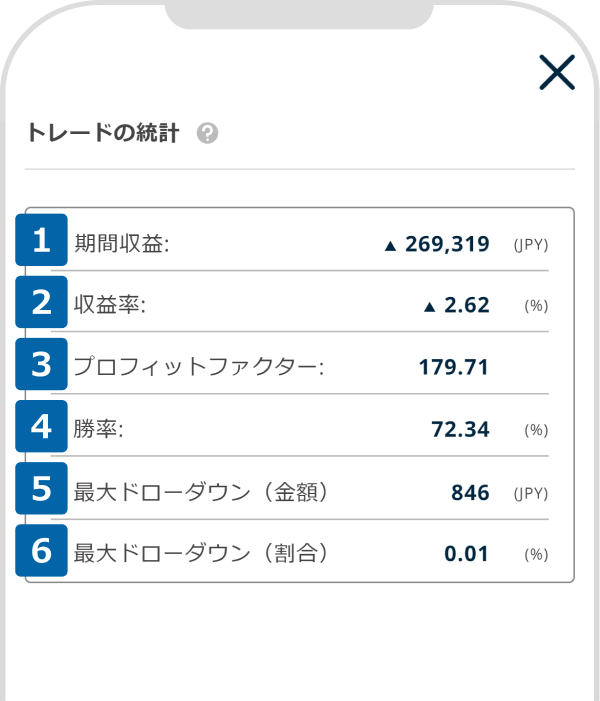This screenshot has height=701, width=600.
Task: Click the 846 max drawdown amount
Action: pyautogui.click(x=470, y=492)
